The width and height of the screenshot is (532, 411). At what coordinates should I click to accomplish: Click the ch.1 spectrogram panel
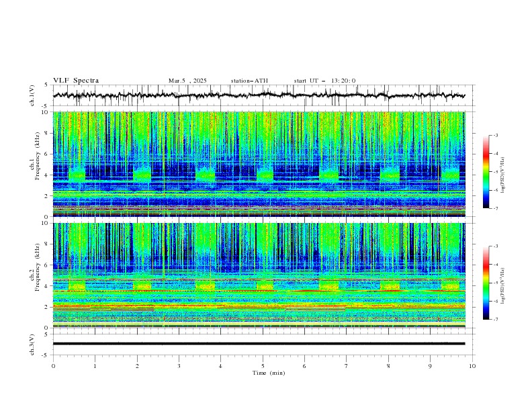(259, 164)
